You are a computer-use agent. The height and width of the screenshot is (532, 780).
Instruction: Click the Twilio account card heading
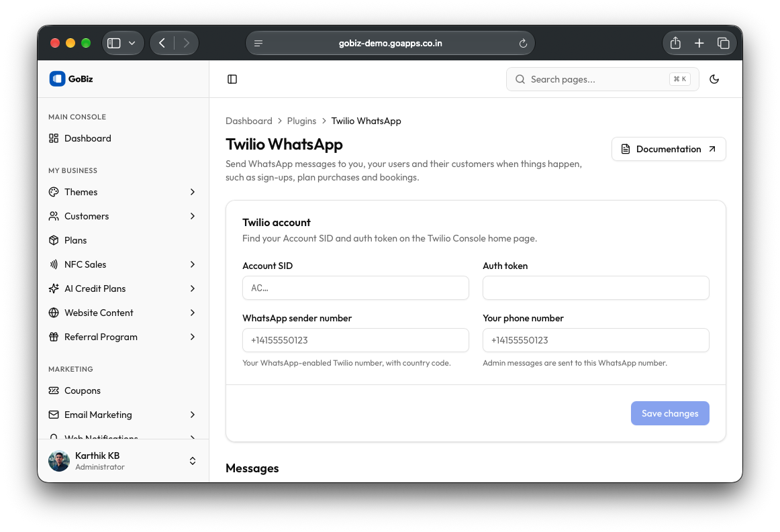point(277,223)
